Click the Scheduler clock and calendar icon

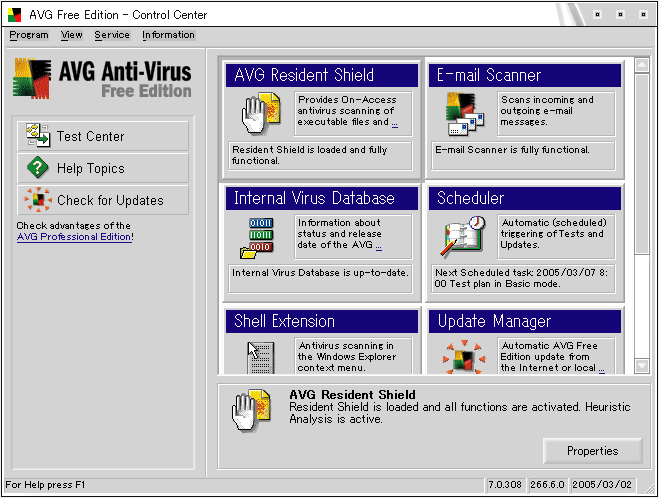click(460, 236)
